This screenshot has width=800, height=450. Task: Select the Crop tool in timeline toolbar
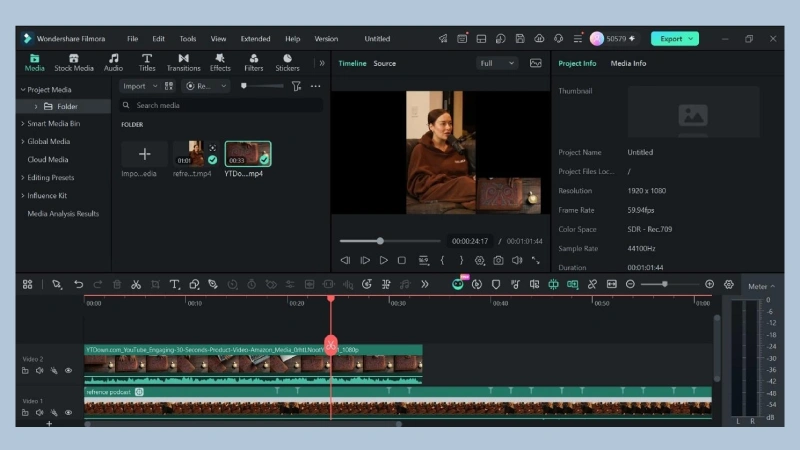155,284
